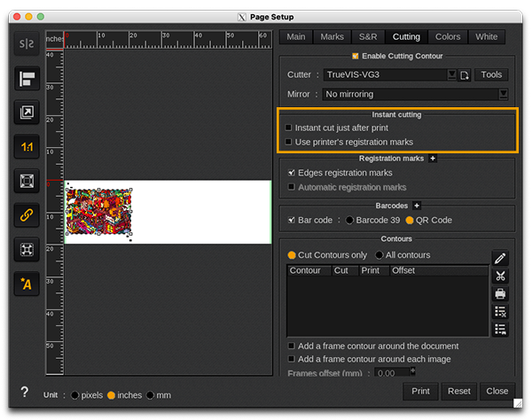Screen dimensions: 532x420
Task: Switch to the Colors tab
Action: [x=448, y=36]
